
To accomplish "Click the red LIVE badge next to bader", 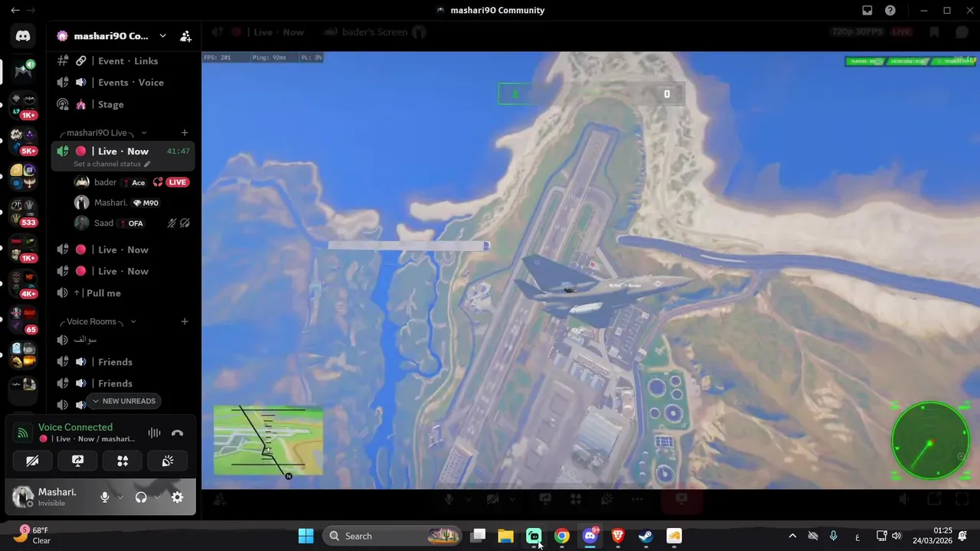I will [x=177, y=182].
